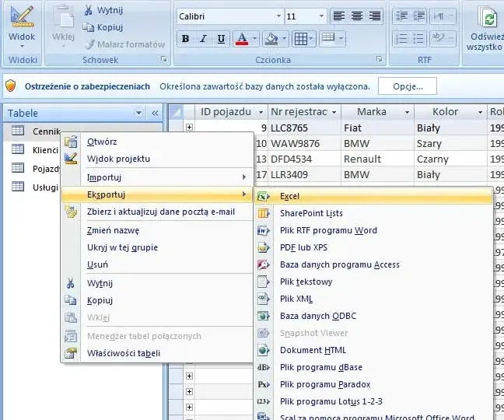The height and width of the screenshot is (420, 504).
Task: Click the cell LLC8765
Action: (305, 128)
